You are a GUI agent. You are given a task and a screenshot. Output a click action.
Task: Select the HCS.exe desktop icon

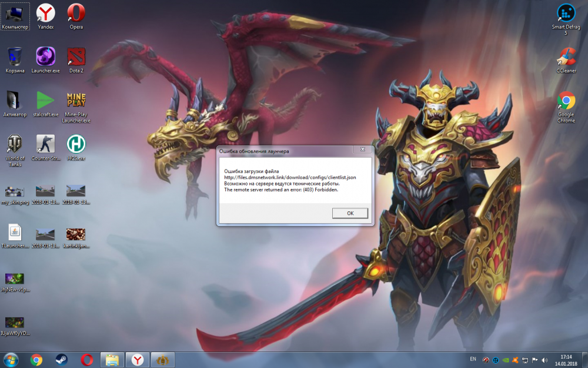pyautogui.click(x=76, y=144)
